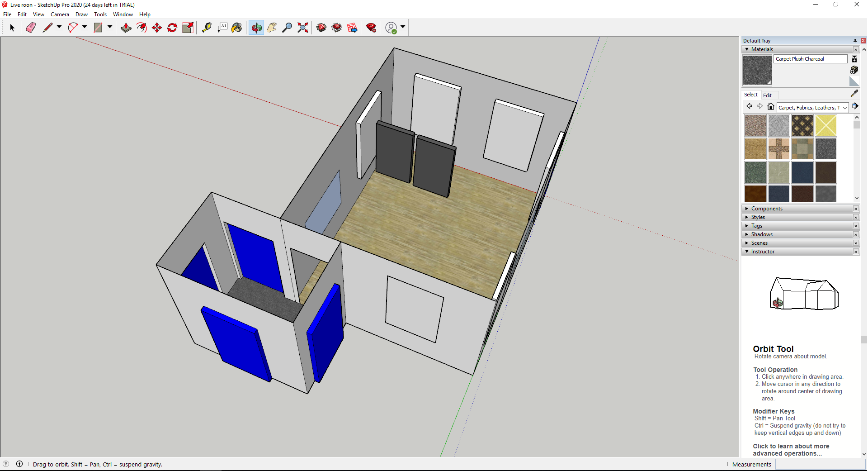
Task: Pick the Rotate tool
Action: click(x=172, y=28)
